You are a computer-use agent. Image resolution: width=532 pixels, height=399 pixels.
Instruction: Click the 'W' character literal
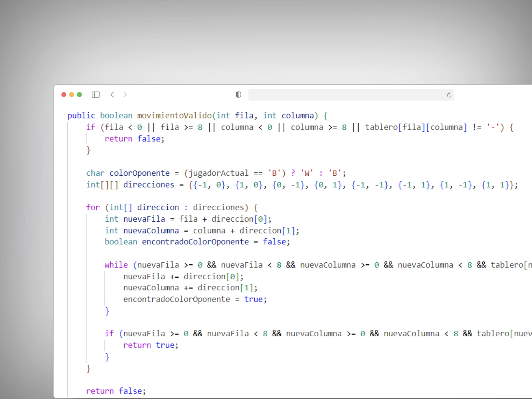(x=307, y=173)
